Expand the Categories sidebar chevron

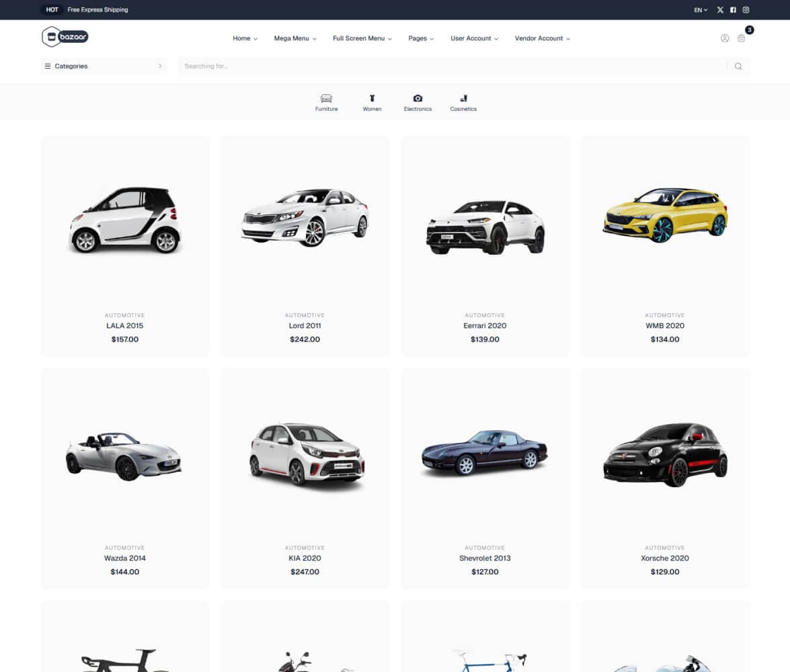160,66
